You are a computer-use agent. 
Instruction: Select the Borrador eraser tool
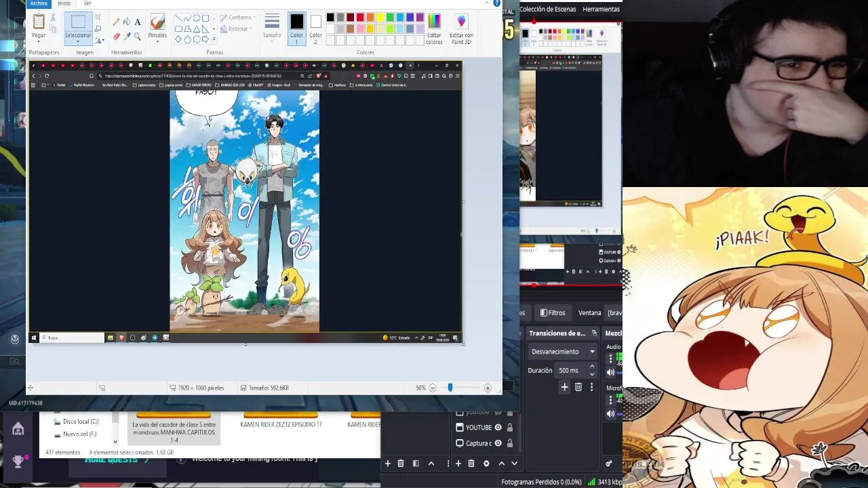click(116, 37)
